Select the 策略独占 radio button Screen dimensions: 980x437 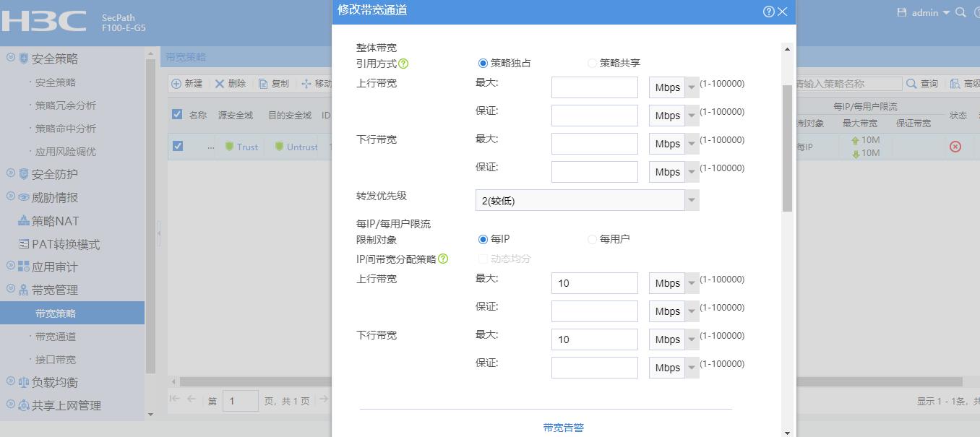483,64
